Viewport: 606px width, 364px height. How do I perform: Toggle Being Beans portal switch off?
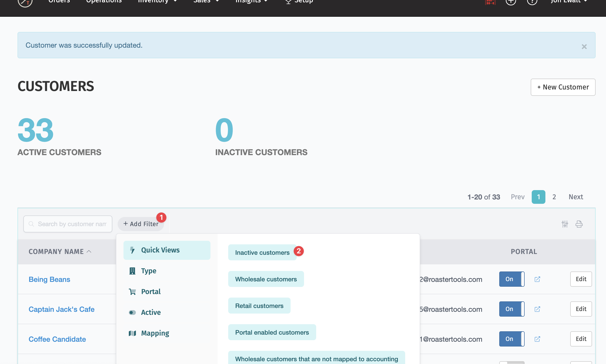click(x=512, y=279)
